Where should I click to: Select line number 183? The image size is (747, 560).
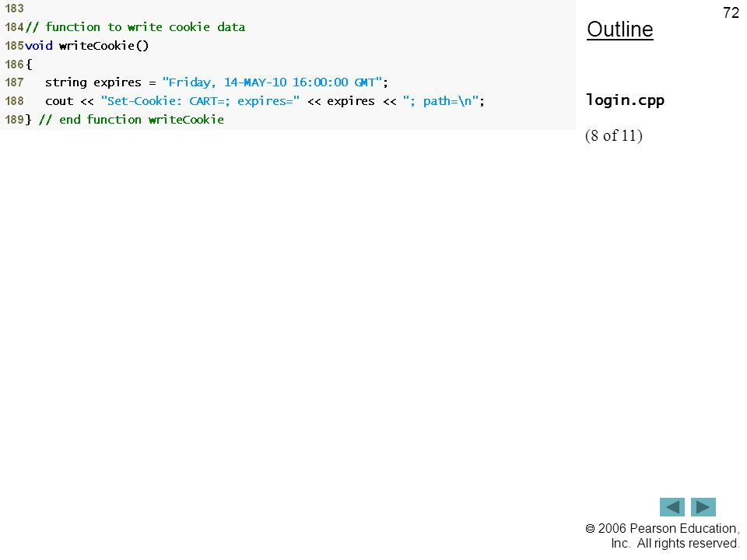point(14,9)
